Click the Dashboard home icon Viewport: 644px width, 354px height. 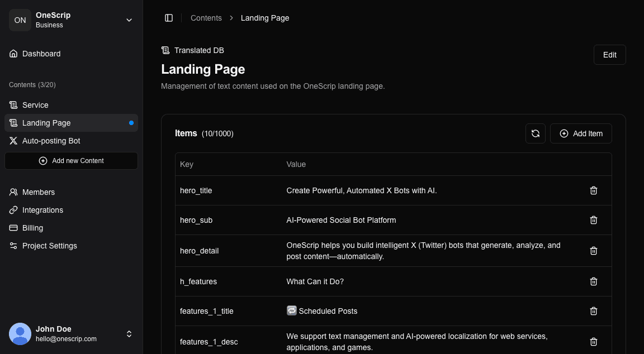[x=13, y=54]
